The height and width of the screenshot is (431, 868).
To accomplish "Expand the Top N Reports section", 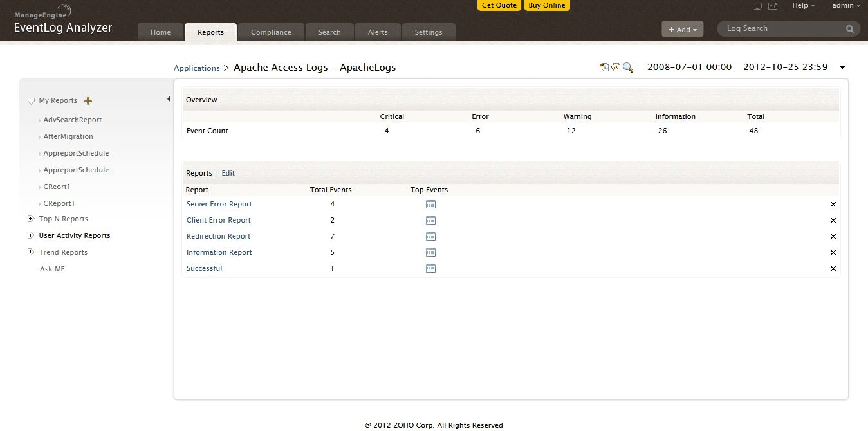I will (x=31, y=219).
